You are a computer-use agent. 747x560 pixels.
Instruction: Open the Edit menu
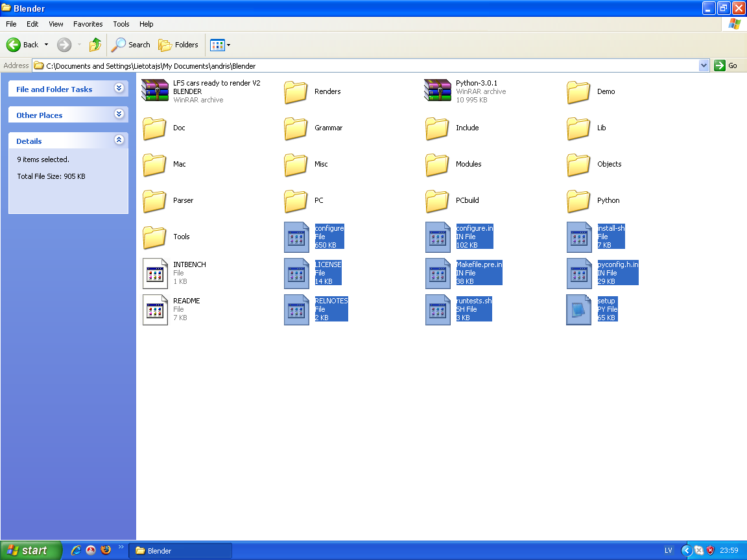pos(32,24)
